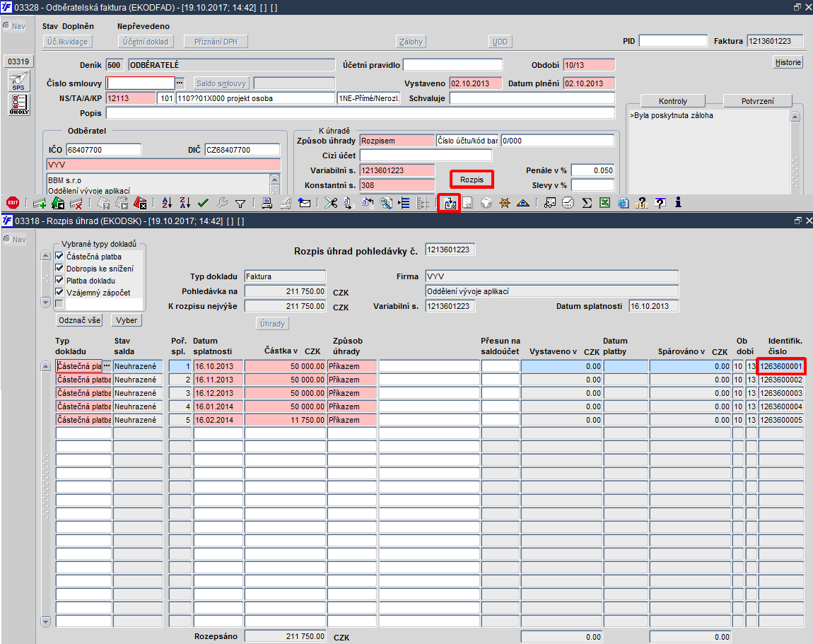Confirm with the green checkmark icon

[x=204, y=203]
